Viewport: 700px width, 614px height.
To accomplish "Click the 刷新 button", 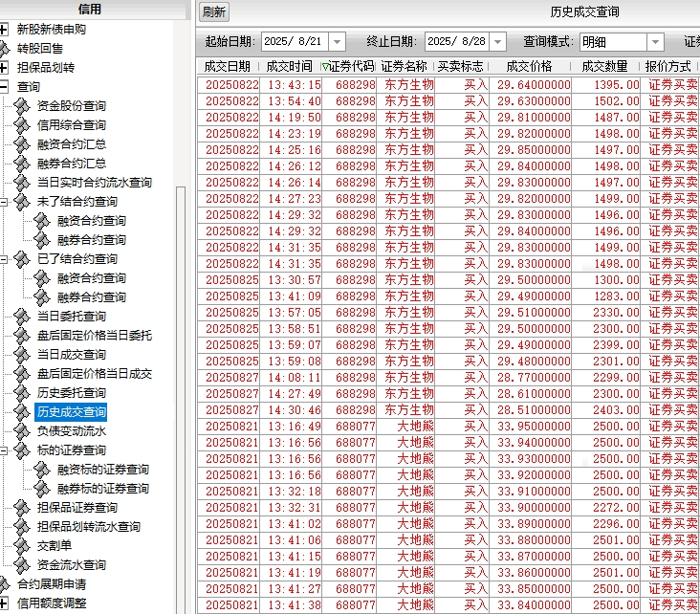I will [214, 12].
